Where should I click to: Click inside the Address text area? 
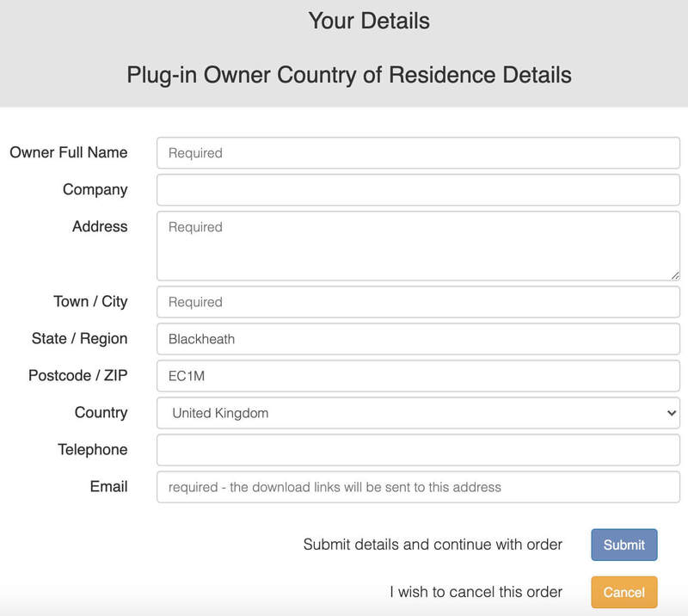[418, 245]
